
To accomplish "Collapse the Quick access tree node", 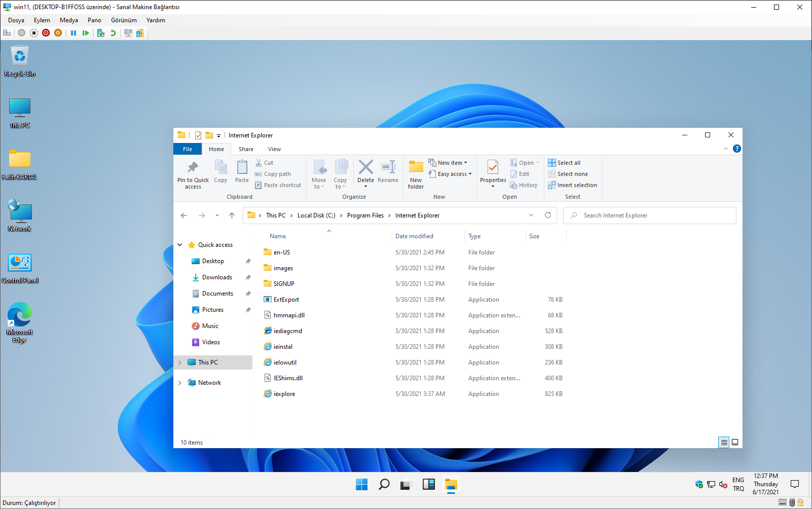I will coord(180,245).
